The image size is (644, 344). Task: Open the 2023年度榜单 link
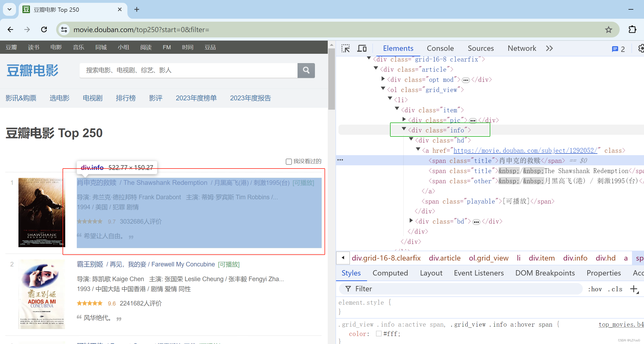(196, 98)
